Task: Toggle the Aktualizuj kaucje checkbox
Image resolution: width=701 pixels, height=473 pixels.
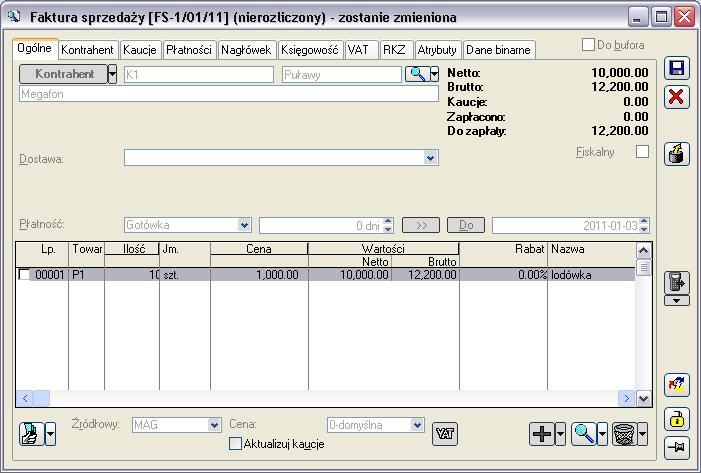Action: click(235, 443)
